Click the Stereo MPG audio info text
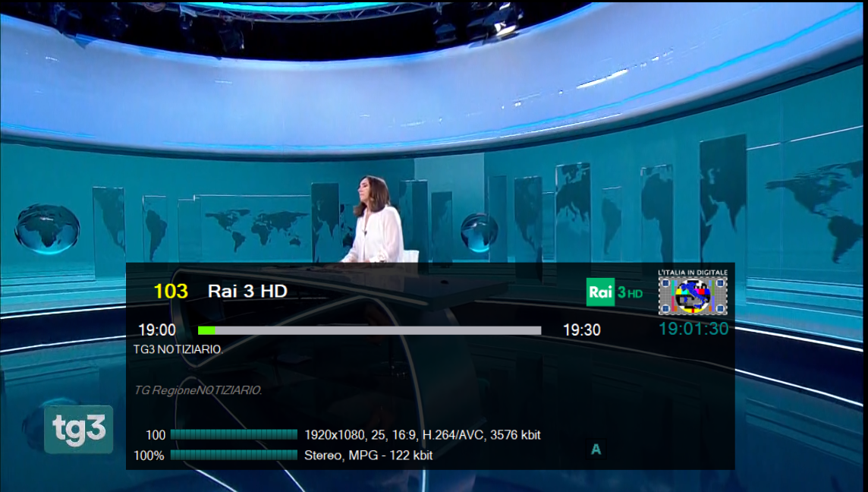The image size is (868, 492). [368, 455]
